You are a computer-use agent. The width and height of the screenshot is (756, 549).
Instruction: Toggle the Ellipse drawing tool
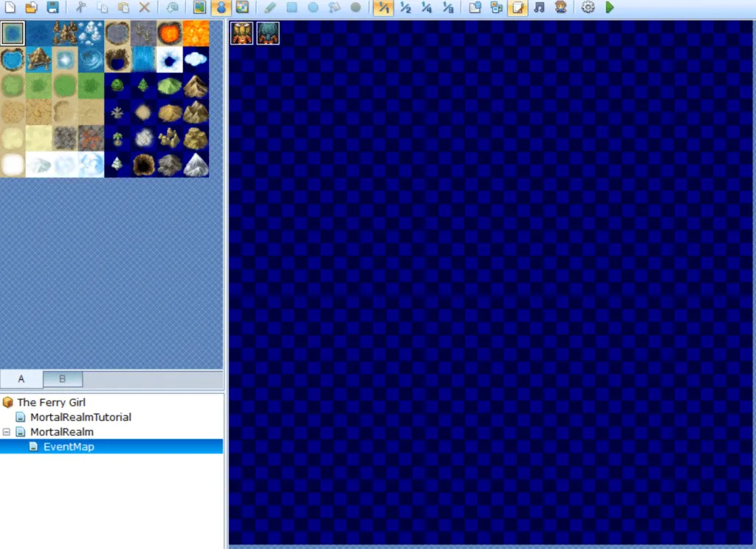312,8
